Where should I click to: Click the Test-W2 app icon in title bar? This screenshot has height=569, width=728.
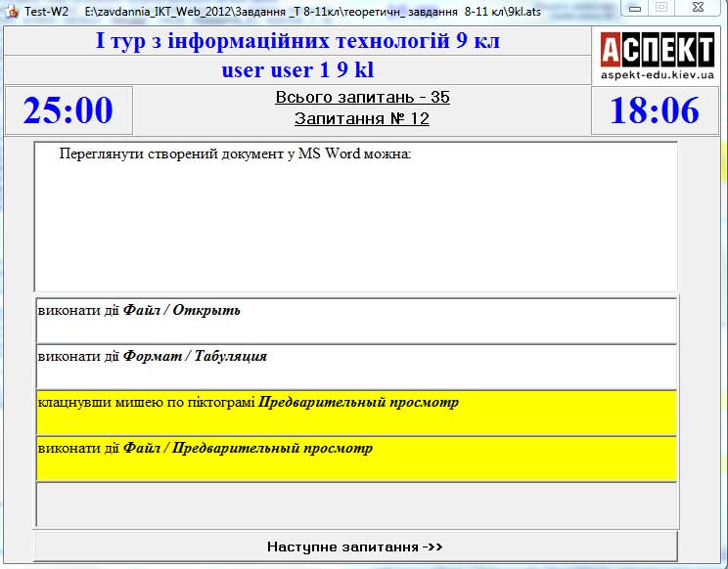click(x=13, y=9)
